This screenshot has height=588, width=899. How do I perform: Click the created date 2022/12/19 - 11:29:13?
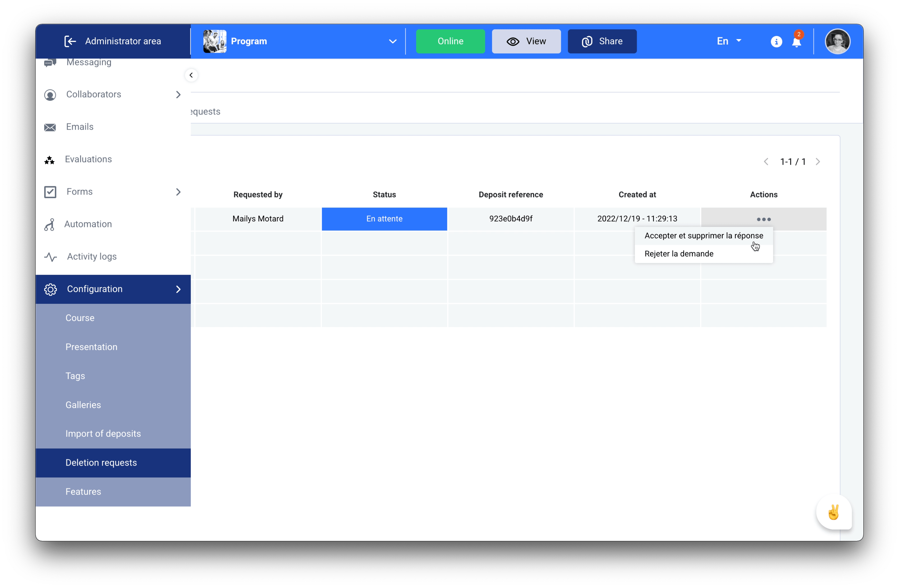pyautogui.click(x=637, y=219)
